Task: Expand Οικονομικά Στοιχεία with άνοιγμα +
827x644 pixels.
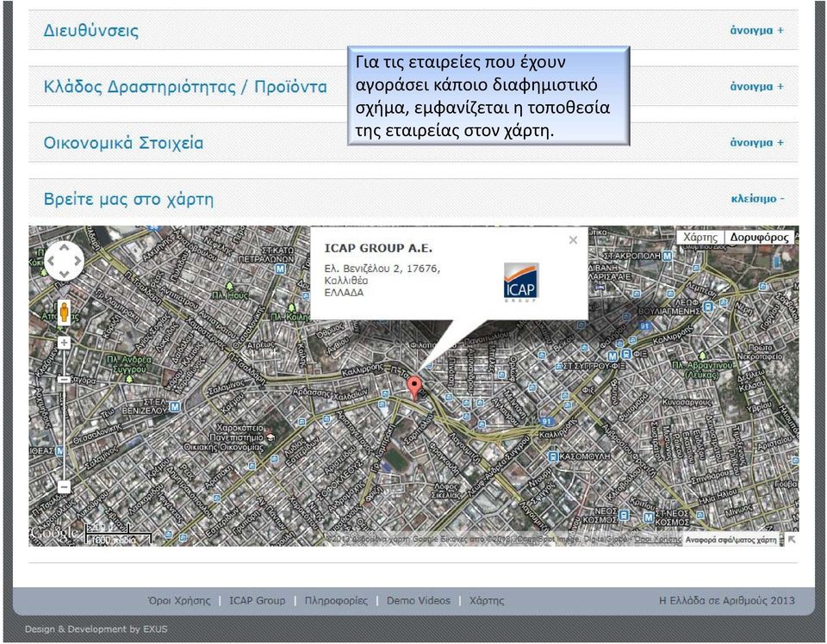Action: coord(757,143)
